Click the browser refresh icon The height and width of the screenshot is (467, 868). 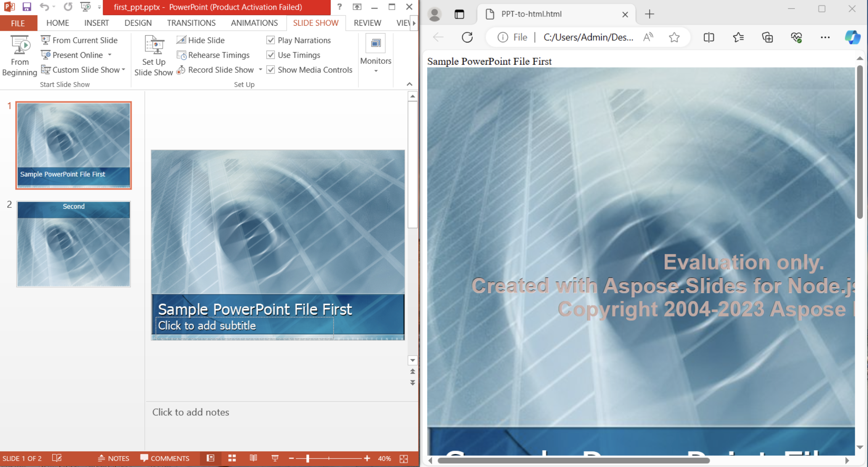[467, 37]
